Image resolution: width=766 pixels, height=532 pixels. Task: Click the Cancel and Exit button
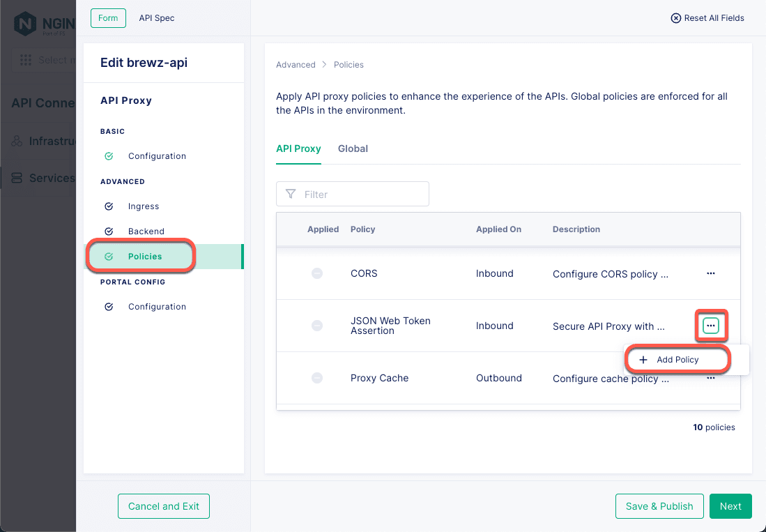pos(163,506)
